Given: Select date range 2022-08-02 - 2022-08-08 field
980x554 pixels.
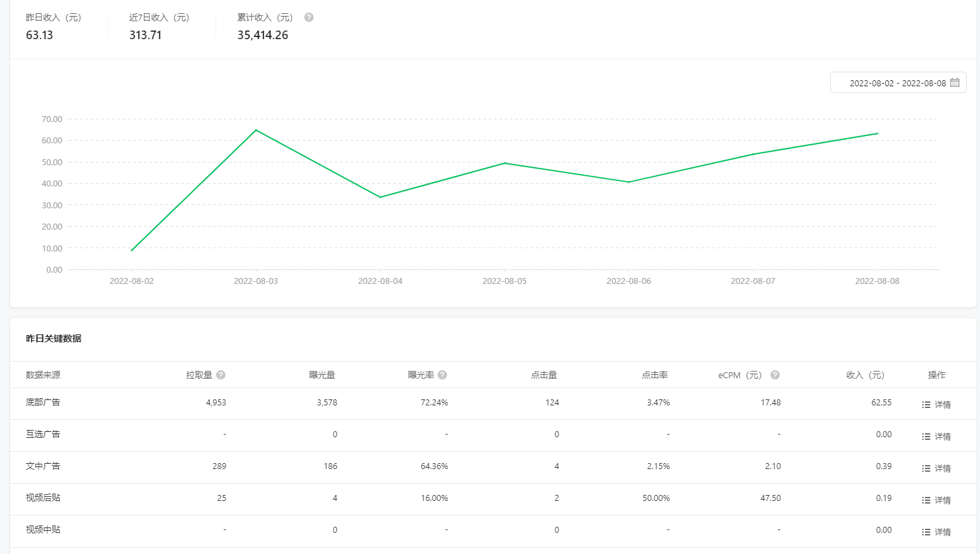Looking at the screenshot, I should 898,83.
